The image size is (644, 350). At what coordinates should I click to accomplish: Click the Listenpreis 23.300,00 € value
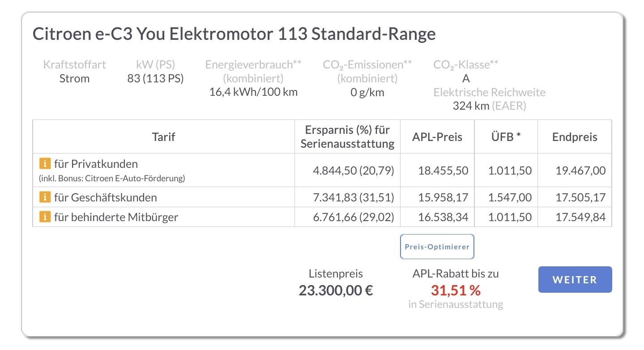coord(336,290)
